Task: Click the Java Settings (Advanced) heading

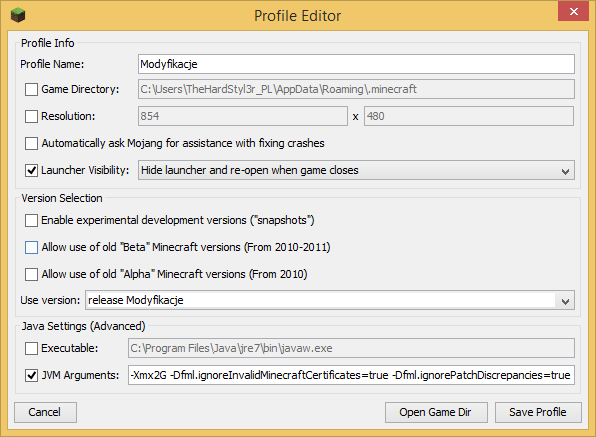Action: click(x=83, y=326)
